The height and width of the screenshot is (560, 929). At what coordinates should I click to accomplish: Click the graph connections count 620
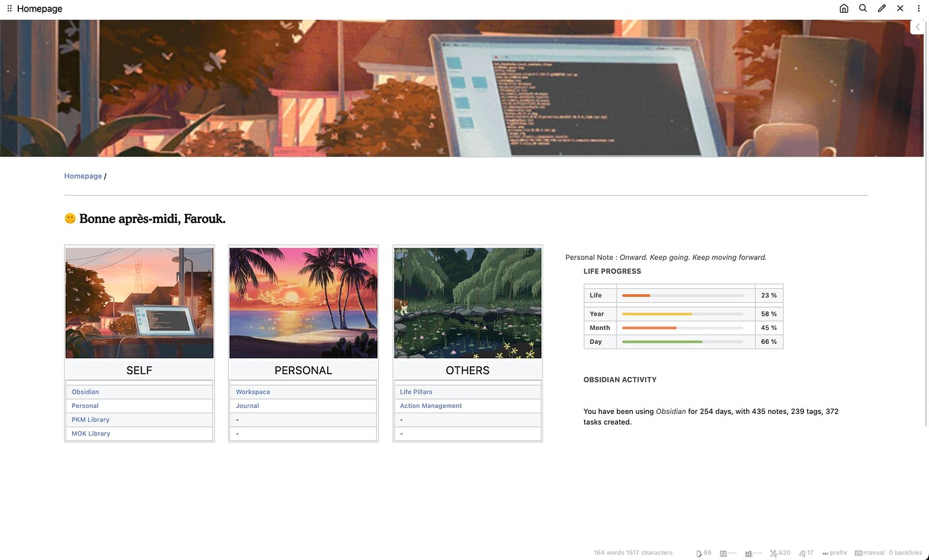pyautogui.click(x=780, y=553)
